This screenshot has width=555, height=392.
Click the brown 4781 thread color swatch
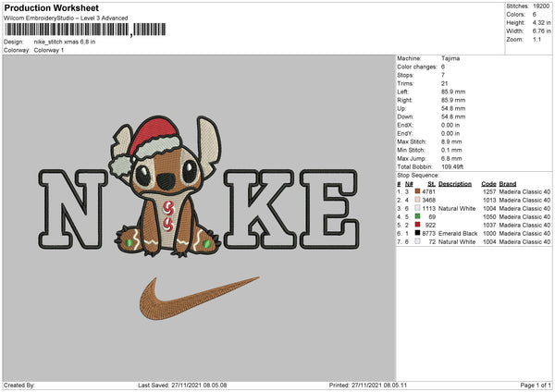click(x=417, y=191)
